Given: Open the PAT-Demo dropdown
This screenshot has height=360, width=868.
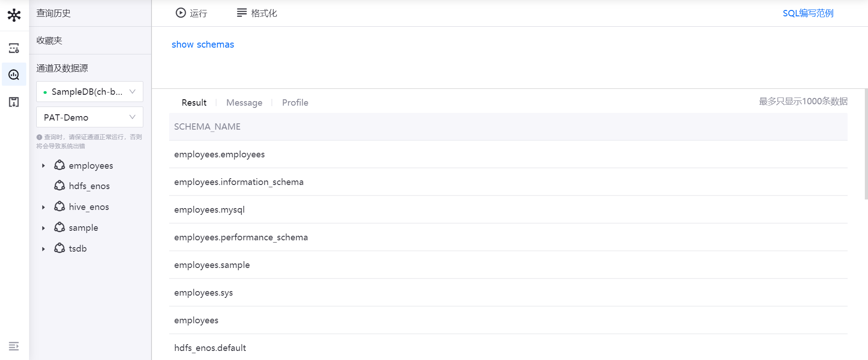Looking at the screenshot, I should pyautogui.click(x=90, y=117).
